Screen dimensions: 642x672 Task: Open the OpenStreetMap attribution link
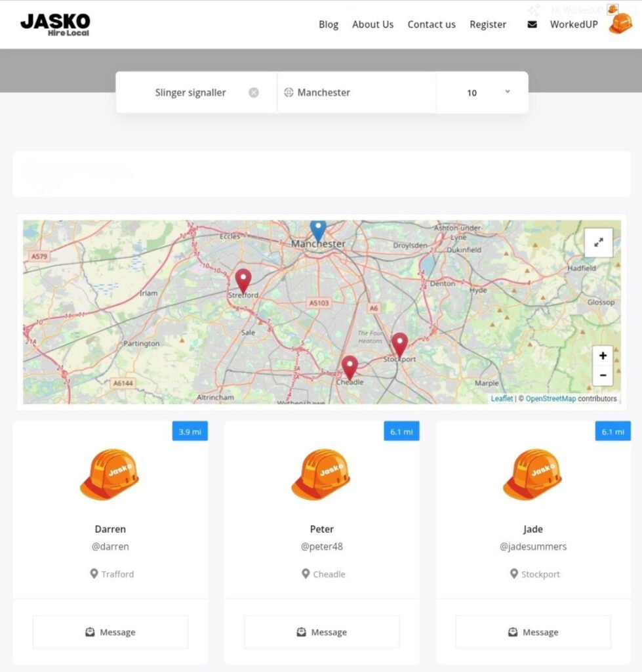coord(550,398)
